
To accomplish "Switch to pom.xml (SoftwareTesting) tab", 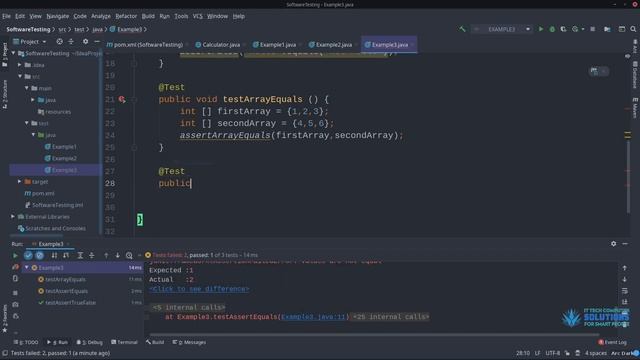I will 144,45.
